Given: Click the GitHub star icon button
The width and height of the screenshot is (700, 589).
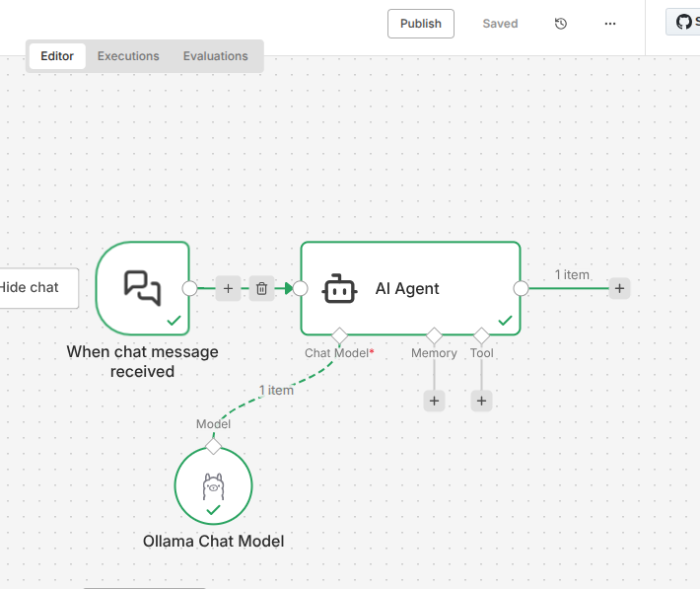Looking at the screenshot, I should click(683, 23).
